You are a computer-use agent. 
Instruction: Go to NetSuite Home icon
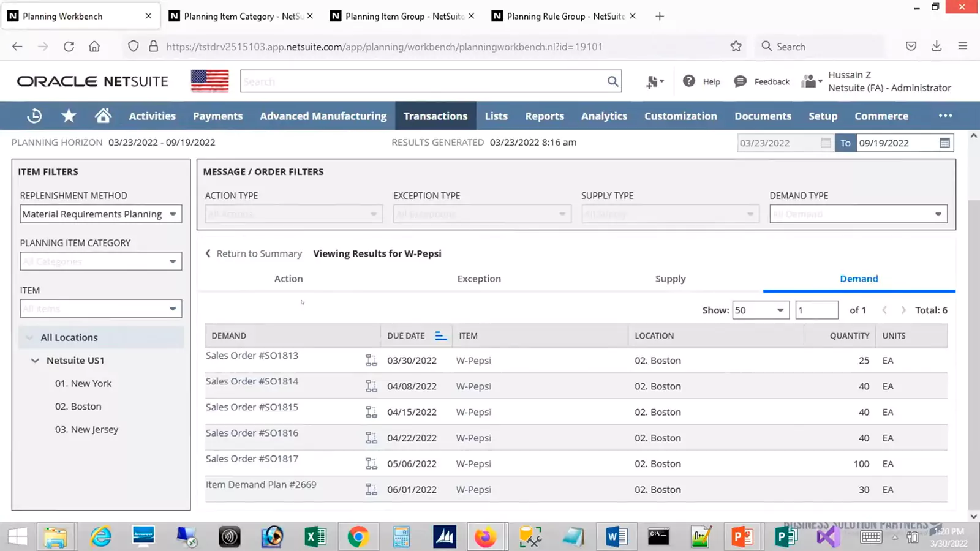(x=103, y=116)
